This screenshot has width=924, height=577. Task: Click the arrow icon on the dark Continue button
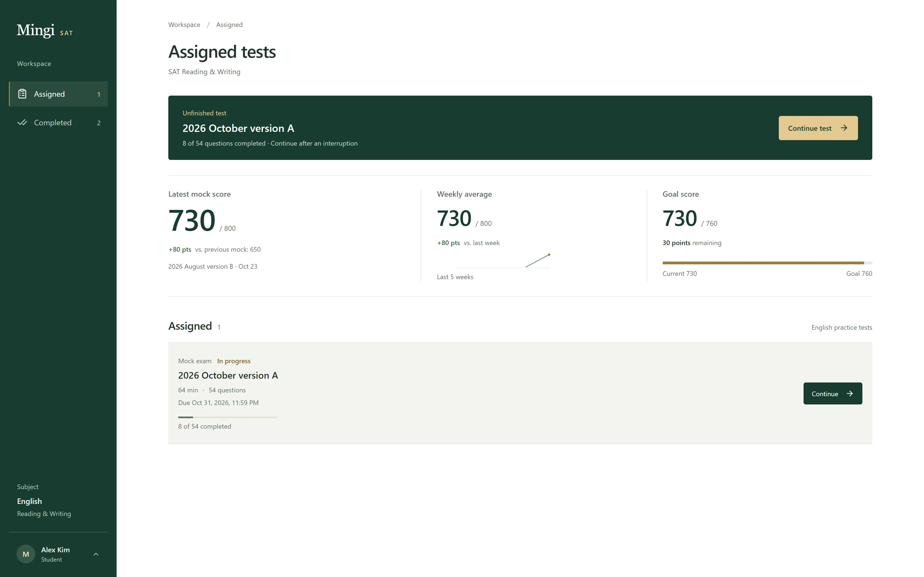pyautogui.click(x=849, y=393)
